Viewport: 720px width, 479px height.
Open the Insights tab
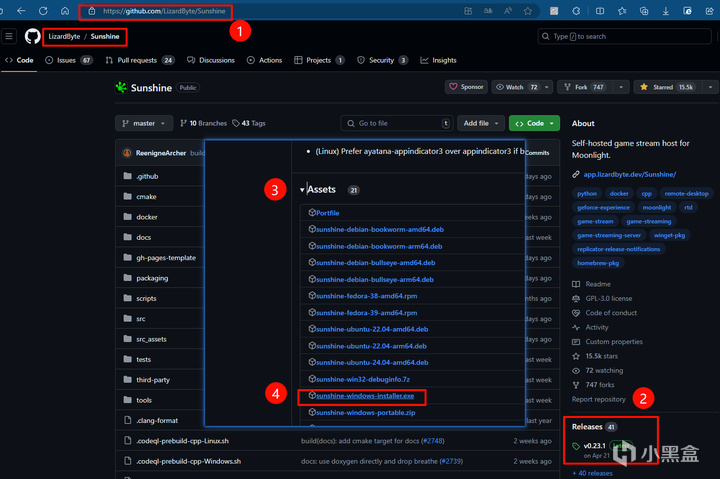pyautogui.click(x=439, y=60)
